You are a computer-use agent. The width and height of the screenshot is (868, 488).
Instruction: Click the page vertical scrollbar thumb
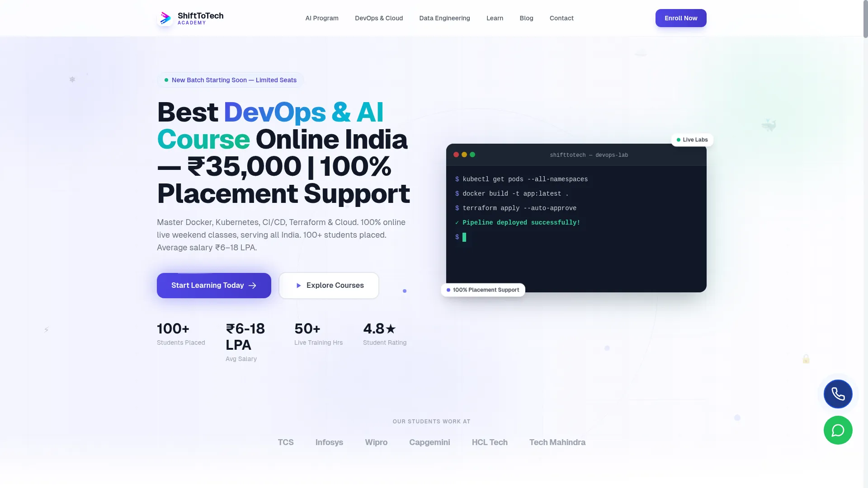coord(865,19)
